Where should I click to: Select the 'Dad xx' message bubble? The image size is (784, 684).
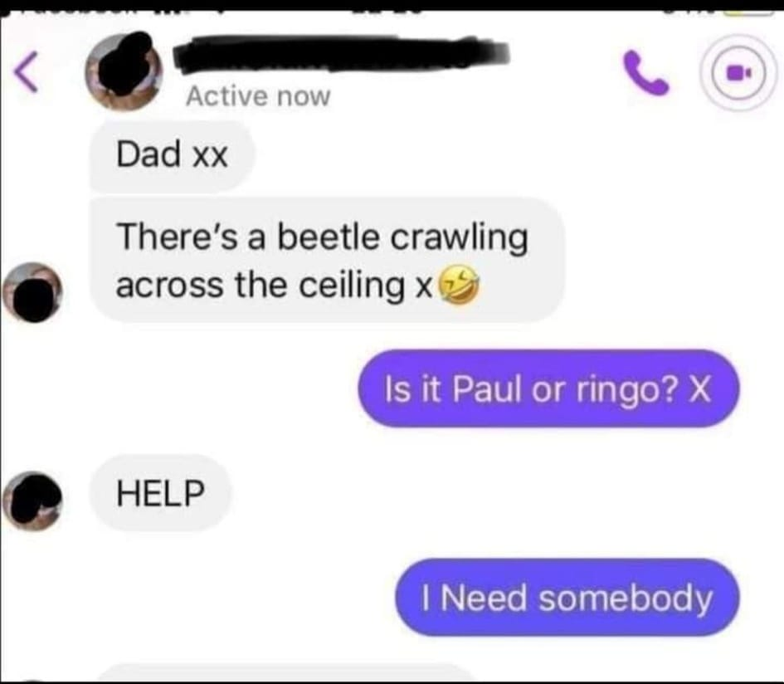pyautogui.click(x=172, y=155)
